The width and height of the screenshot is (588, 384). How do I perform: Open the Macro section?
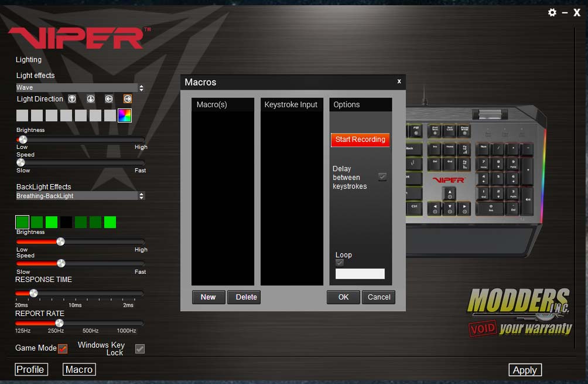click(79, 369)
